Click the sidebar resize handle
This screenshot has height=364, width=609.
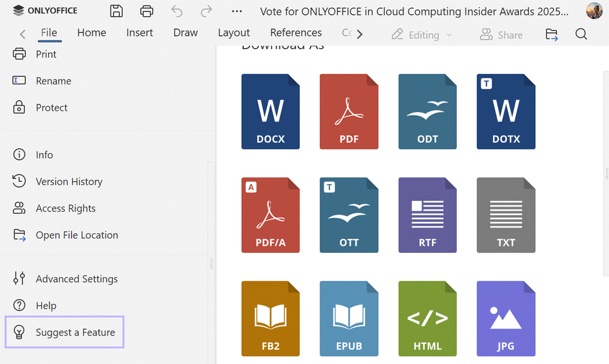point(211,263)
